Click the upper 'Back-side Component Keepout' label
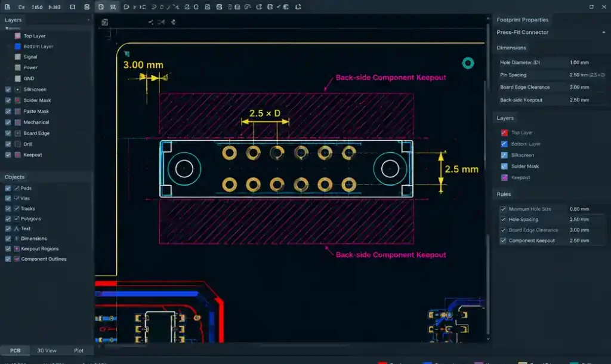This screenshot has width=611, height=364. point(391,77)
